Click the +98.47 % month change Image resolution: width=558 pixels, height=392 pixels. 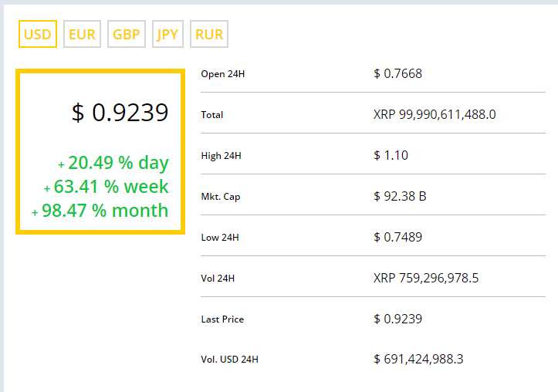pyautogui.click(x=100, y=210)
